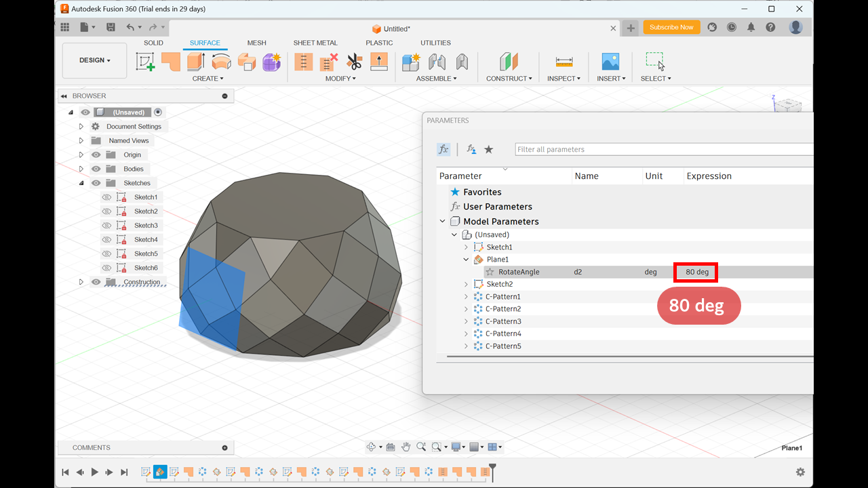Collapse the Plane1 parameter row
The height and width of the screenshot is (488, 868).
[x=466, y=260]
